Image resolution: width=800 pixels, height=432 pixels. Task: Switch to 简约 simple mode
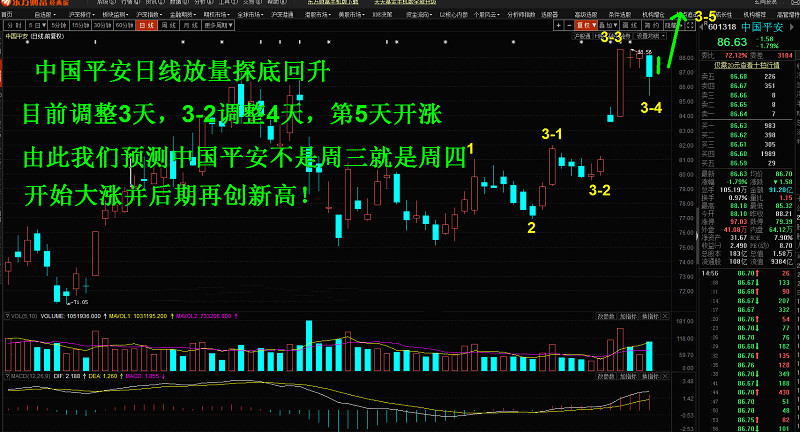tap(652, 25)
